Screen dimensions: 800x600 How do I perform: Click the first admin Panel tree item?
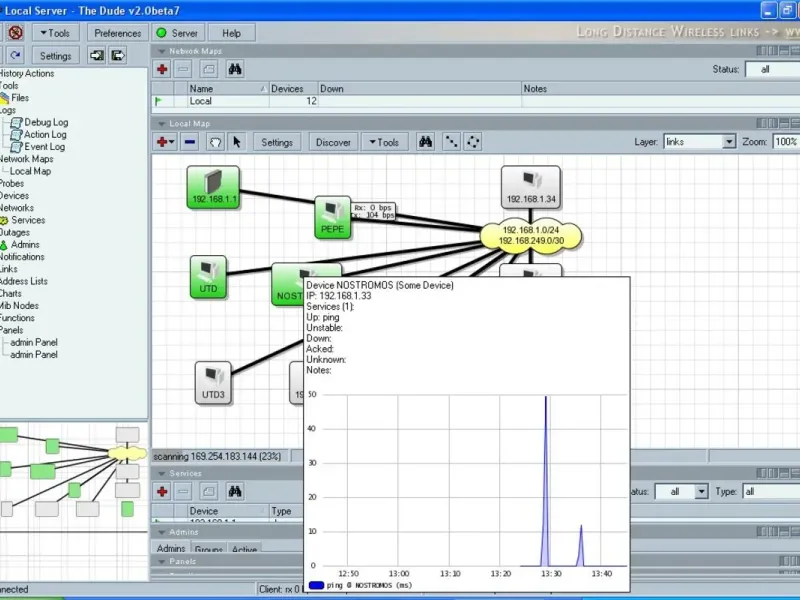(34, 342)
